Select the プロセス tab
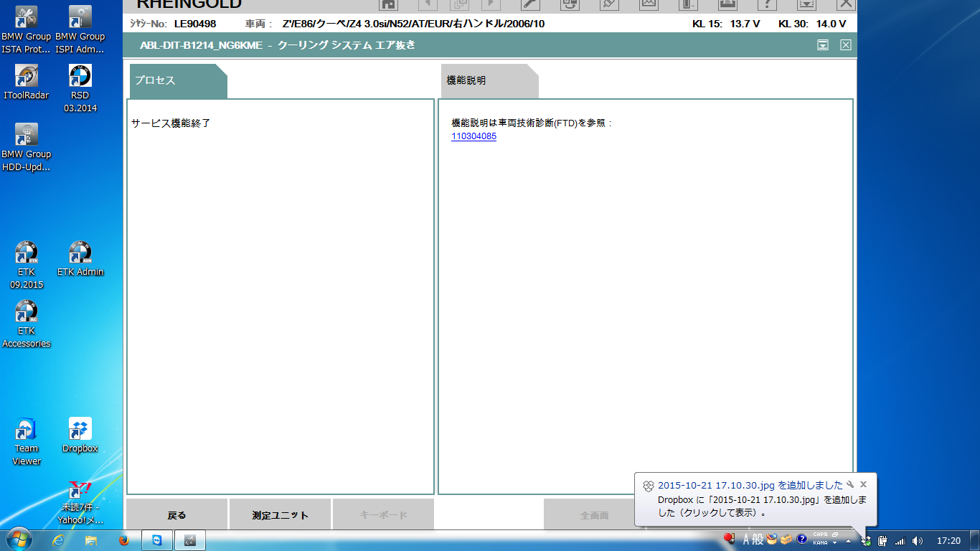 coord(177,81)
